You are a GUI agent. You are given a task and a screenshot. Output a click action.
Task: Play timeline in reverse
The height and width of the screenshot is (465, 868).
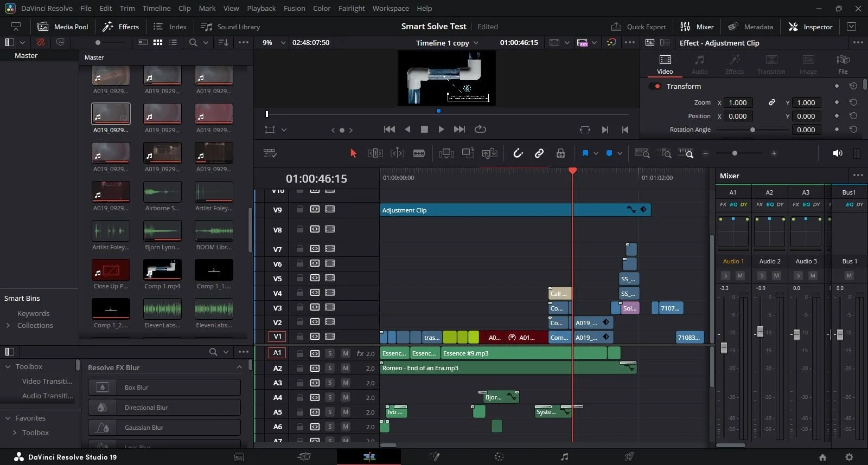pyautogui.click(x=407, y=130)
